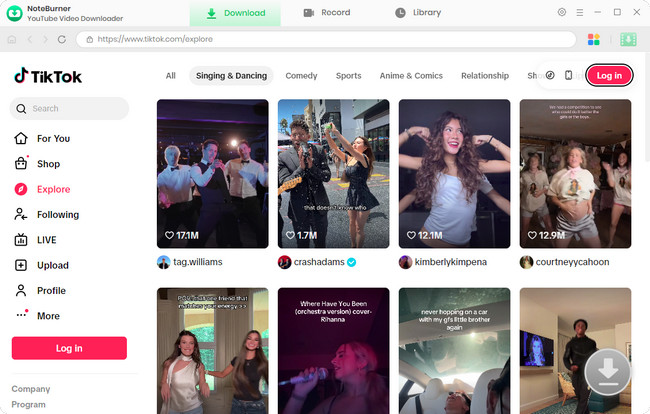Open crashadams video with 1.7M likes

tap(334, 174)
